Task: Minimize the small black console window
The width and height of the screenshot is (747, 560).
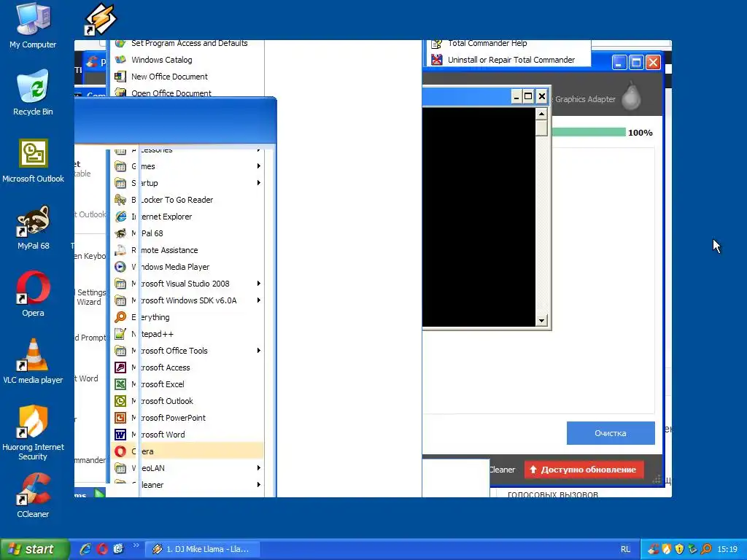Action: (516, 97)
